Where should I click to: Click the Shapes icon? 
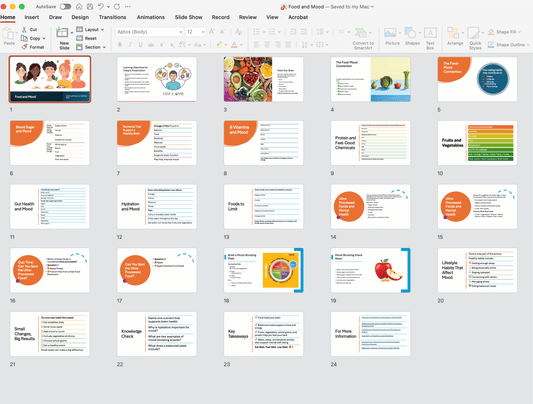(x=410, y=33)
